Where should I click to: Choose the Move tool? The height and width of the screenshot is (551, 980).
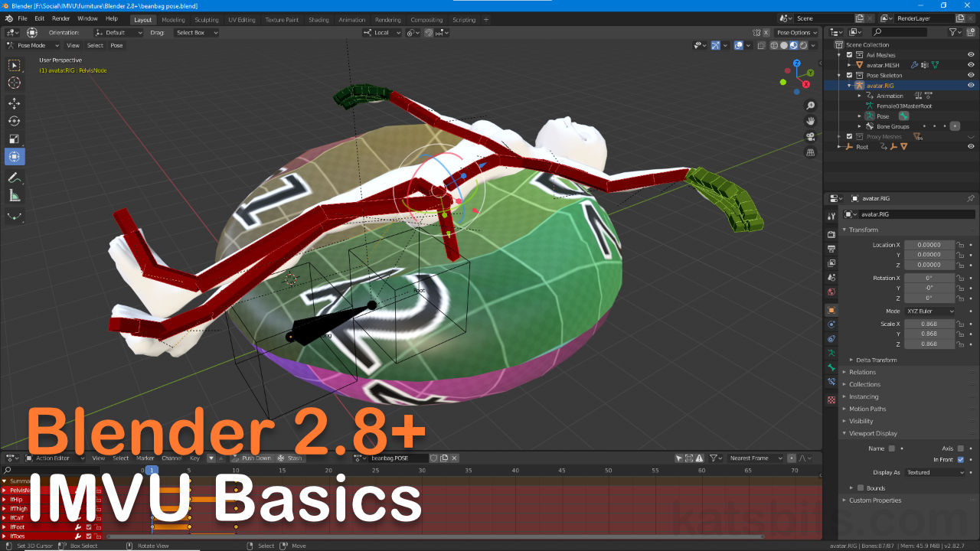click(15, 103)
